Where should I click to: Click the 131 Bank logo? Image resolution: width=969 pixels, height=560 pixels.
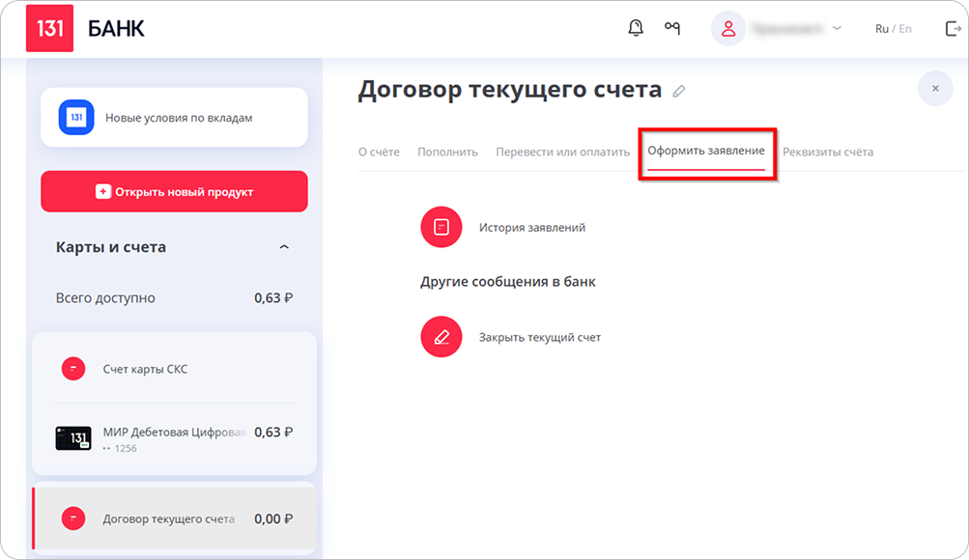click(x=49, y=29)
